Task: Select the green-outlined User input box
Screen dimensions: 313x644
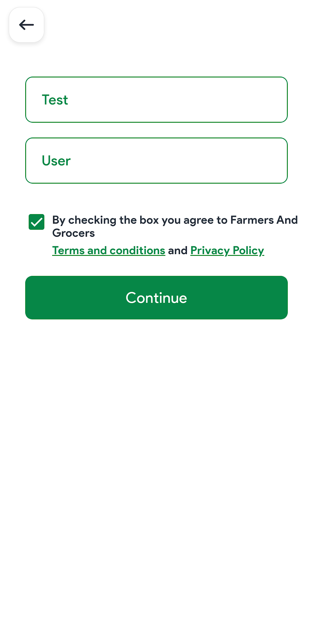Action: tap(156, 161)
